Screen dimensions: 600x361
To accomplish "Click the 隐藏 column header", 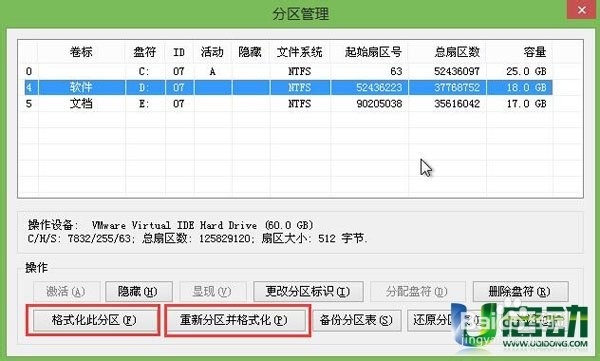I will click(x=250, y=52).
